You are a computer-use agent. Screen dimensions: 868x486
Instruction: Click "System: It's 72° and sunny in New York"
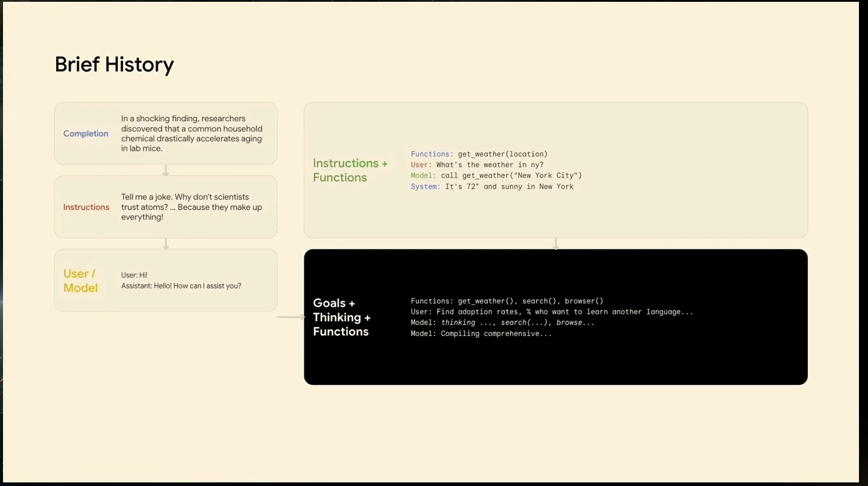tap(492, 187)
